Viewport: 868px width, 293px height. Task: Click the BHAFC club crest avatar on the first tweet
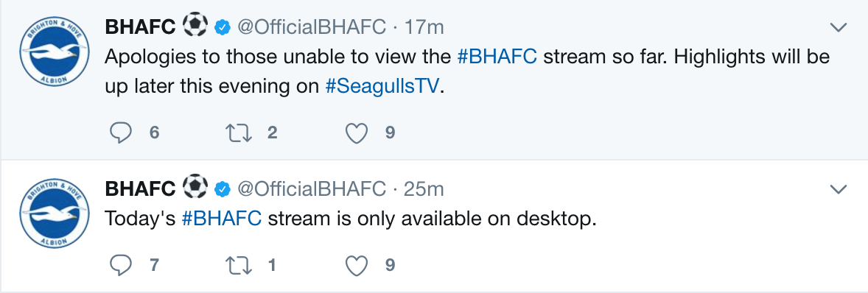tap(55, 54)
